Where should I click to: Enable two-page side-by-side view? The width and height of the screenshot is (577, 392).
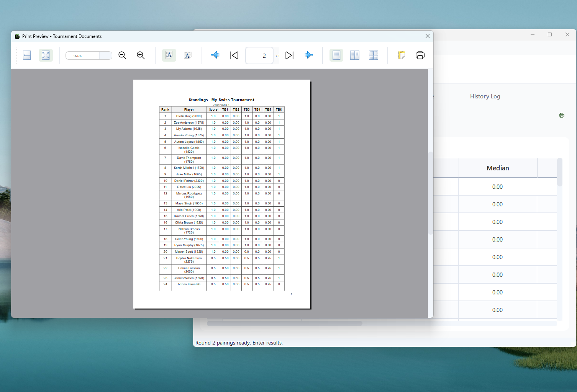pos(354,55)
